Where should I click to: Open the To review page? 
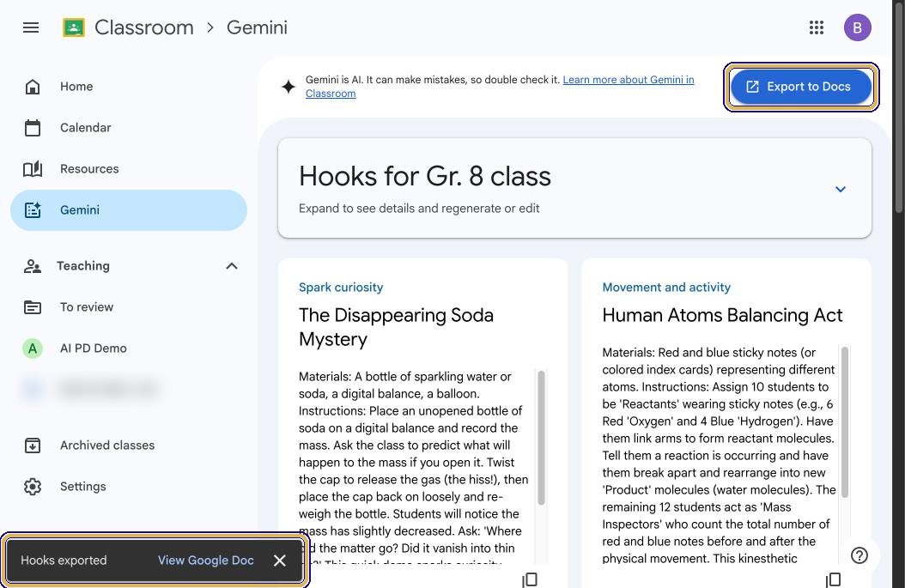coord(129,307)
